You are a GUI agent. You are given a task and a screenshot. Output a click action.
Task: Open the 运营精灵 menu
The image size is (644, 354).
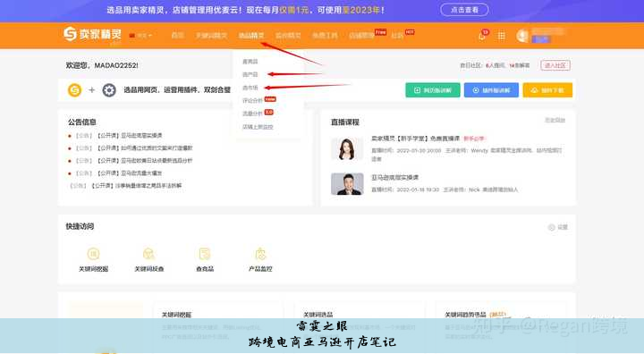pos(288,36)
